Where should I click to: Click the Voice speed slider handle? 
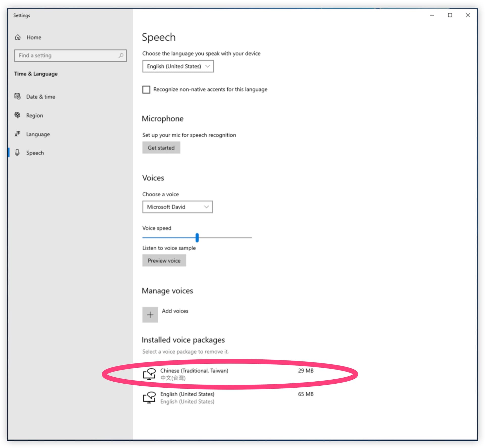(x=197, y=238)
